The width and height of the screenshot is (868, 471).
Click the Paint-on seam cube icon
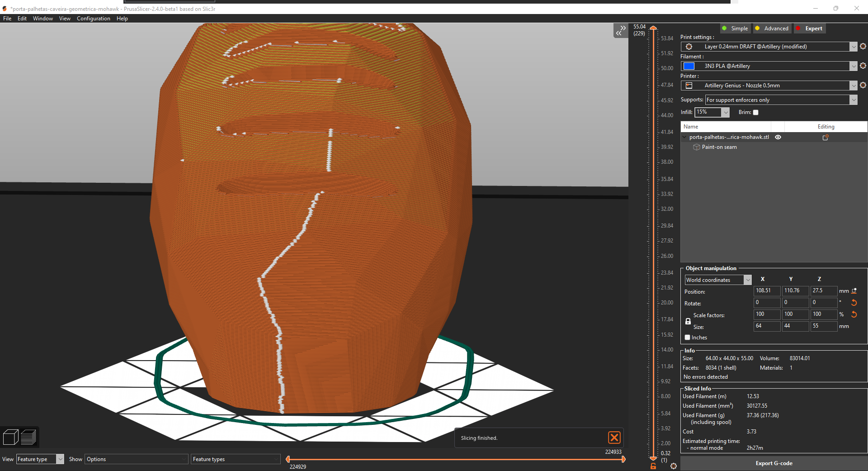tap(696, 147)
